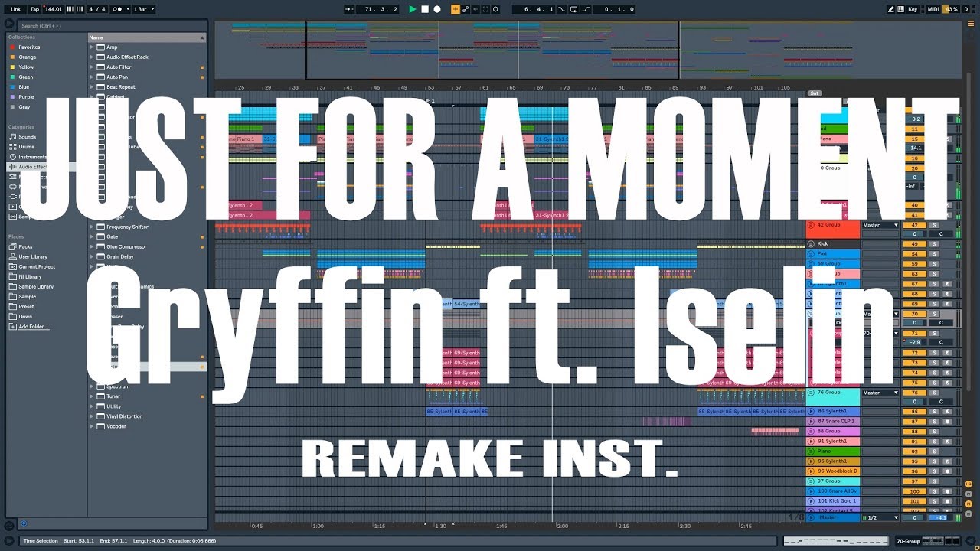Screen dimensions: 980x551
Task: Deactivate track 86 Sylenth1 activator
Action: [914, 412]
